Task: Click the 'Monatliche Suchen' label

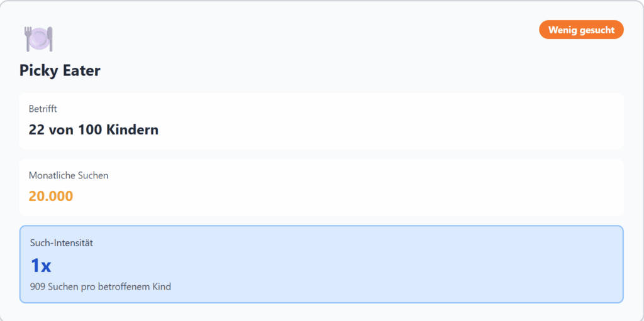Action: point(69,175)
